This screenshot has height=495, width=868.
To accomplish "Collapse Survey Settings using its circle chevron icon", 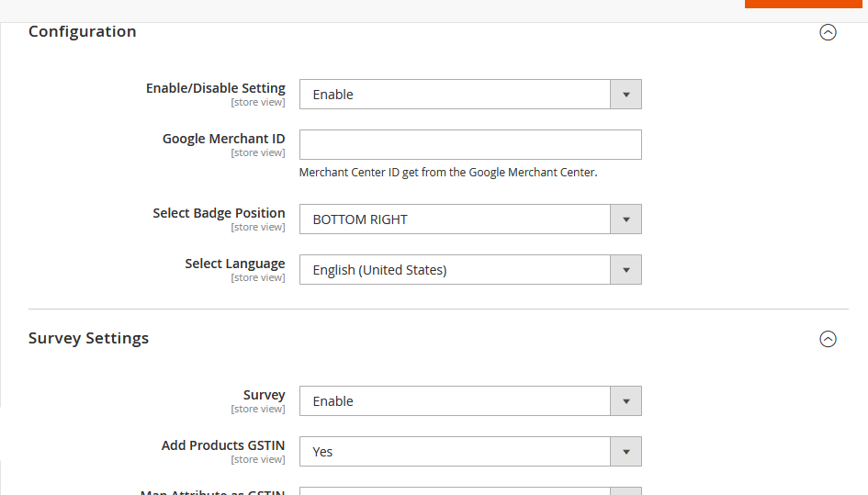I will pyautogui.click(x=828, y=339).
